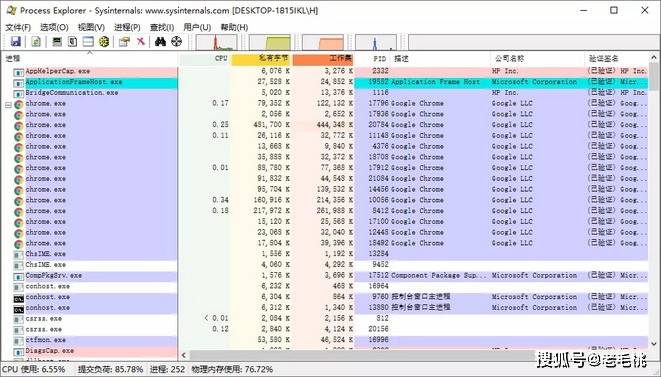Click the AppHelperCap.exe process icon
The width and height of the screenshot is (661, 377).
coord(18,72)
